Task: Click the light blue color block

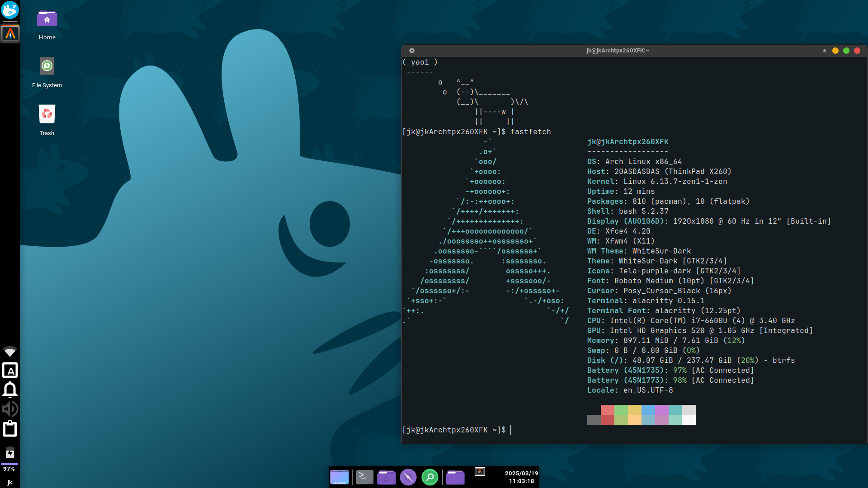Action: tap(648, 410)
